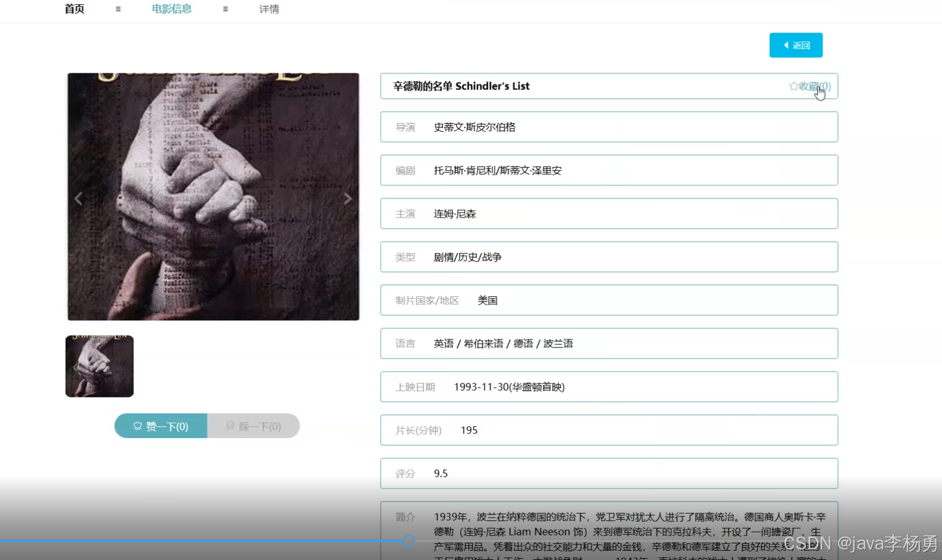Select the 详情 breadcrumb item
Image resolution: width=942 pixels, height=560 pixels.
[x=269, y=9]
